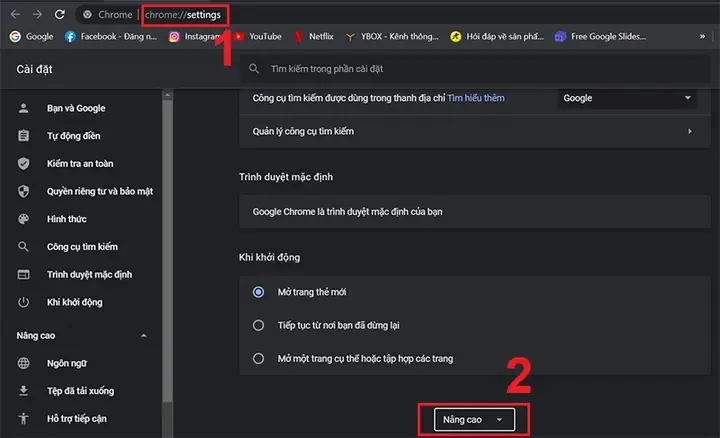The height and width of the screenshot is (438, 720).
Task: Click the Kiểm tra an toàn shield icon
Action: coord(23,163)
